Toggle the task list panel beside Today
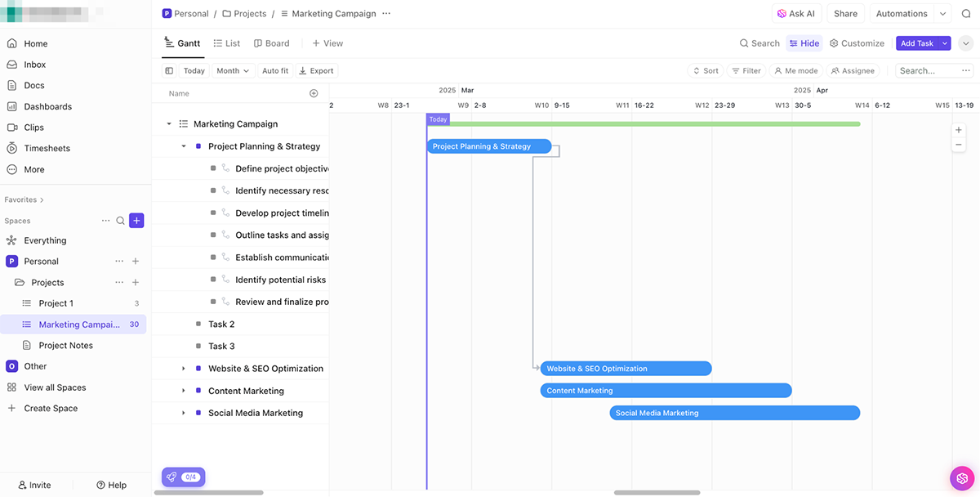The image size is (980, 497). pyautogui.click(x=169, y=70)
